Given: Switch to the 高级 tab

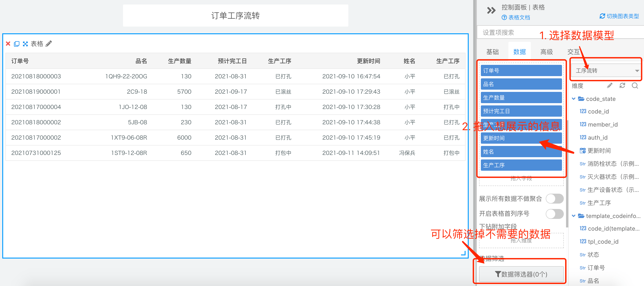Looking at the screenshot, I should coord(546,52).
